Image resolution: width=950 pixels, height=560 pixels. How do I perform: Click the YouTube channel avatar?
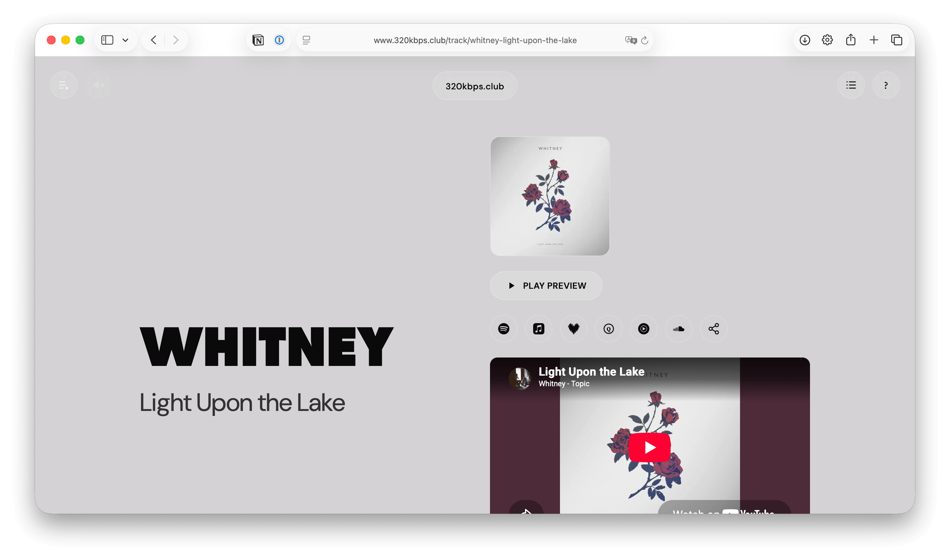(520, 378)
